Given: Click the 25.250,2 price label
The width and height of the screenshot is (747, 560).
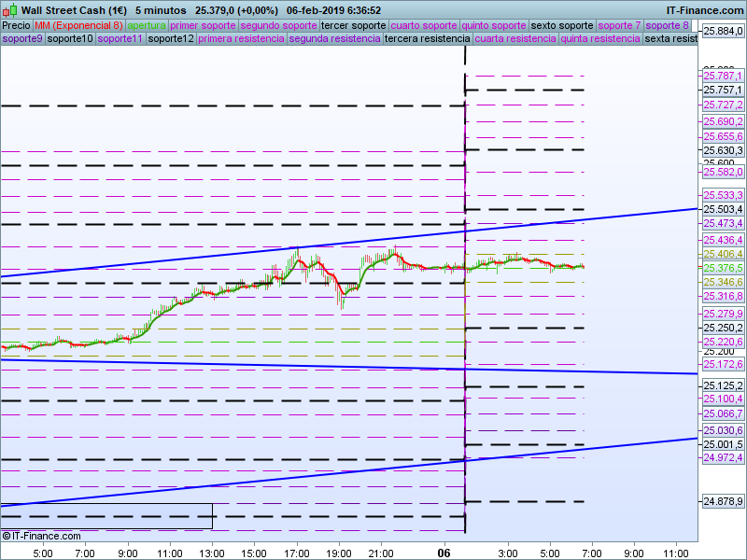Looking at the screenshot, I should 723,329.
